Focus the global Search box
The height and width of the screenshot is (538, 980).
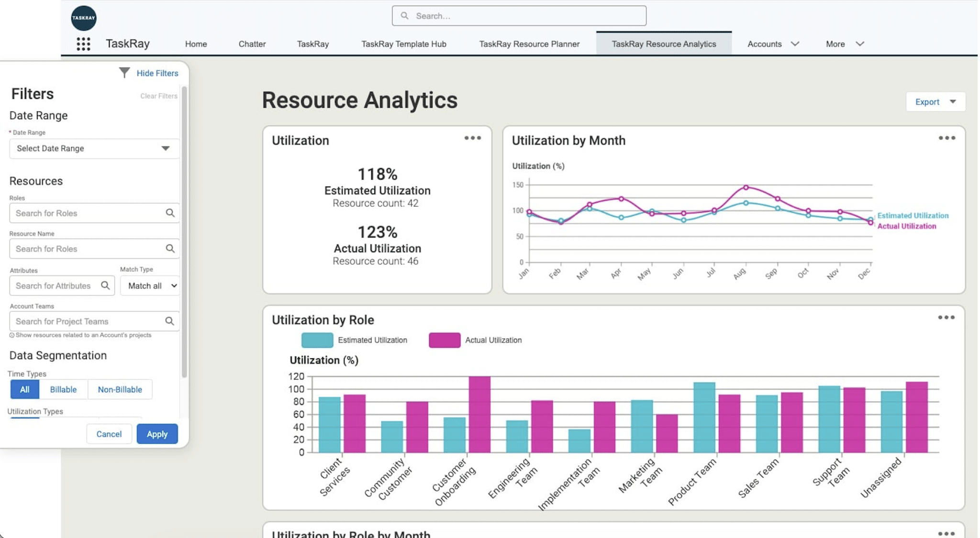point(519,16)
